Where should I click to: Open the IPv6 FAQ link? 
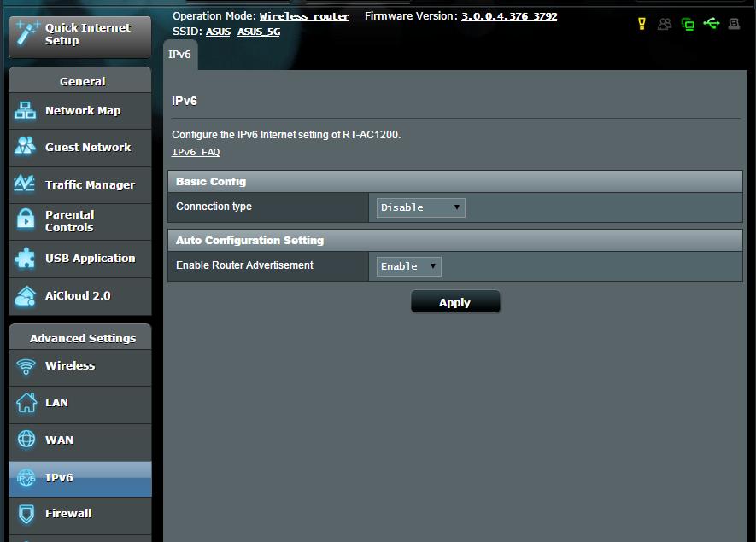tap(196, 152)
